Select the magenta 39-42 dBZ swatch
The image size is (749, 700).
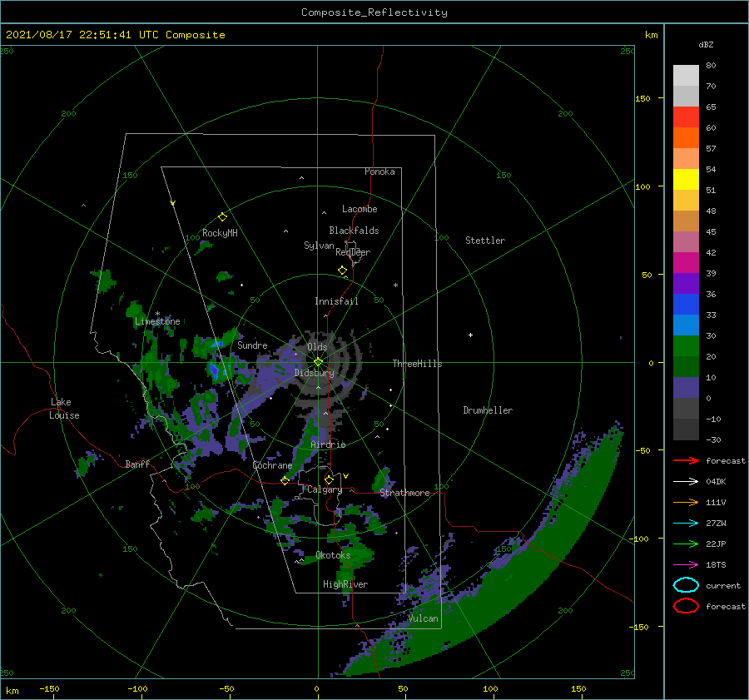point(686,263)
